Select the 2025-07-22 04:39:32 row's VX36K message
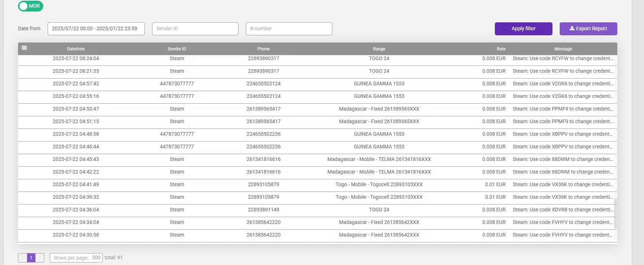The image size is (644, 265). 563,197
